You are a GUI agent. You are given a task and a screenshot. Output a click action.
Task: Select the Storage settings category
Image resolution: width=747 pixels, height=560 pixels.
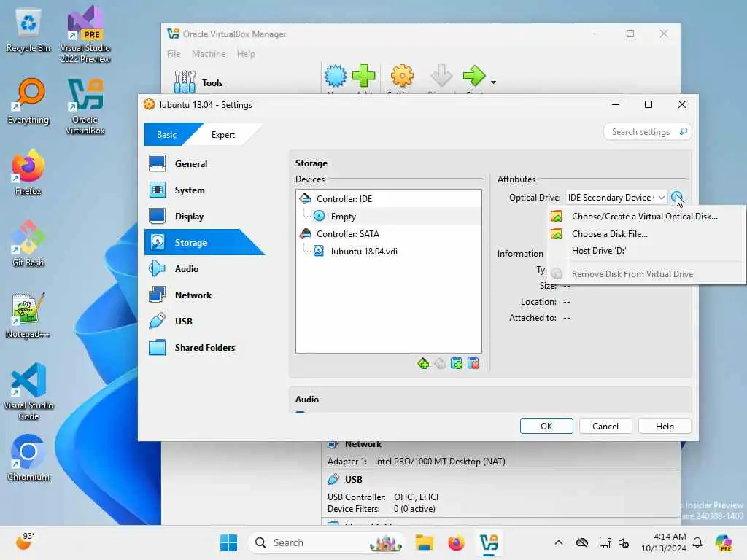(x=204, y=242)
